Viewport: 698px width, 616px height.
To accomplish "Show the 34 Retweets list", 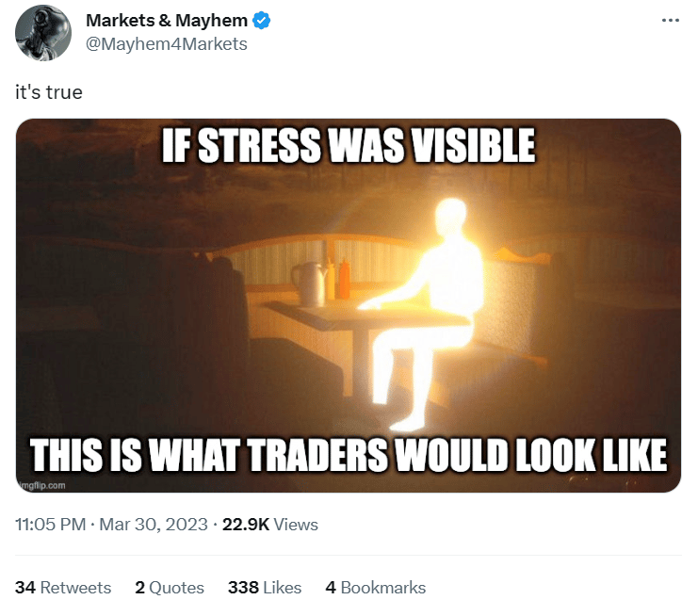I will [x=63, y=588].
